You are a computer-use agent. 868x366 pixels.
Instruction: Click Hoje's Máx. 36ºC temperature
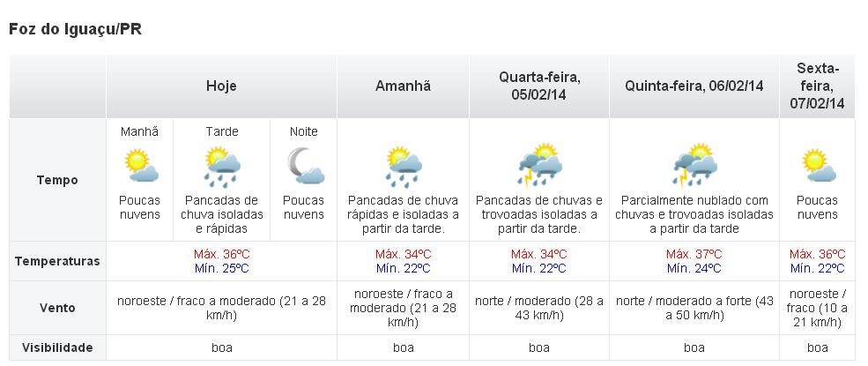point(221,254)
